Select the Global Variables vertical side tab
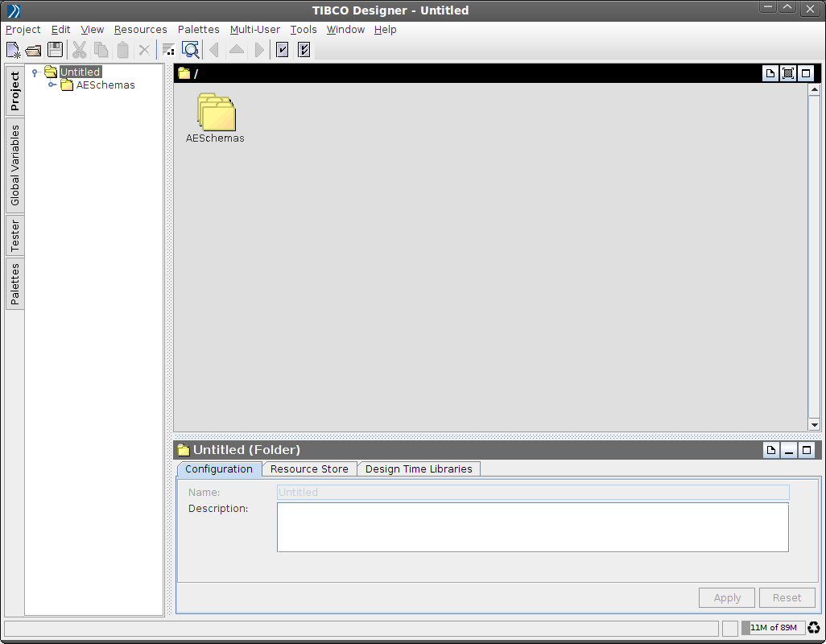 [x=14, y=165]
